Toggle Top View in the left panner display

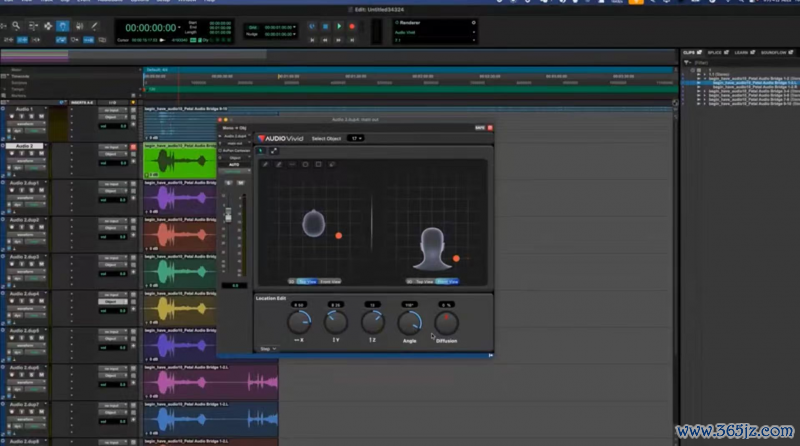306,282
